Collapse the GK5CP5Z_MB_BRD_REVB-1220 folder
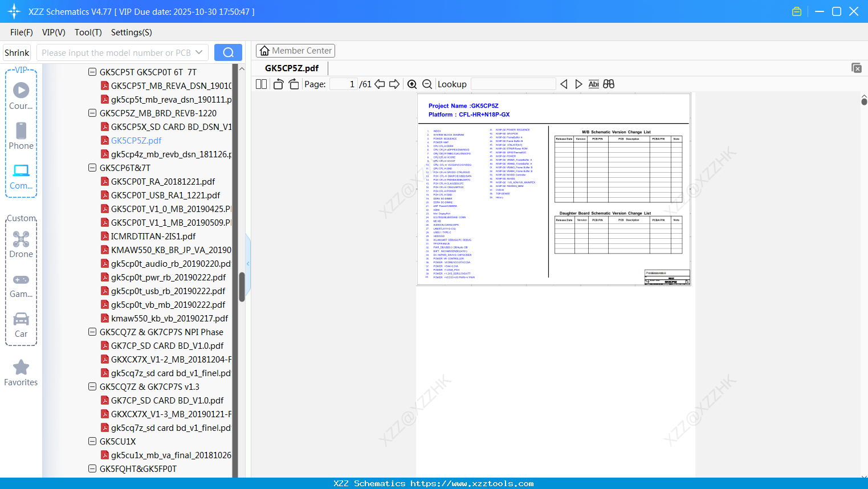The height and width of the screenshot is (489, 868). pyautogui.click(x=92, y=113)
